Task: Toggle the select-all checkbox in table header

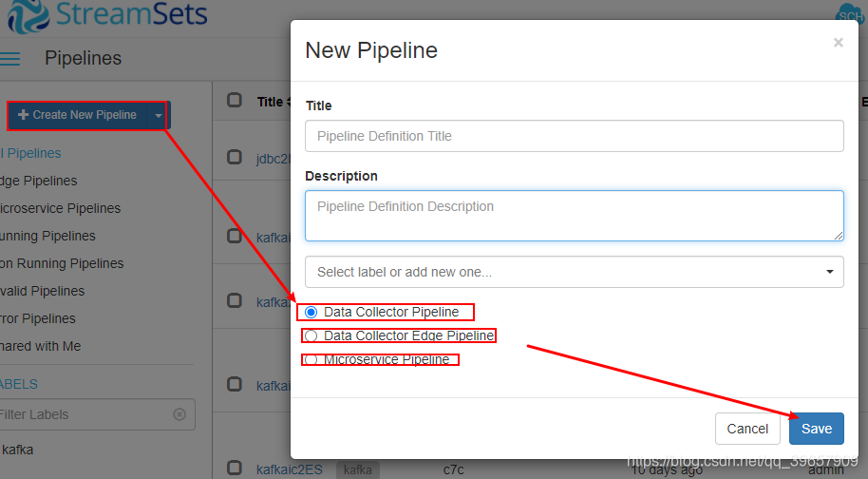Action: [x=235, y=100]
